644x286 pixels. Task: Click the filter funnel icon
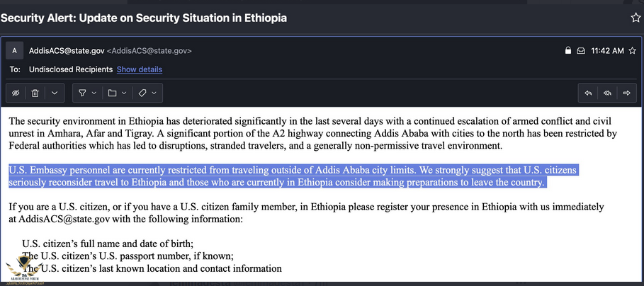pyautogui.click(x=82, y=93)
